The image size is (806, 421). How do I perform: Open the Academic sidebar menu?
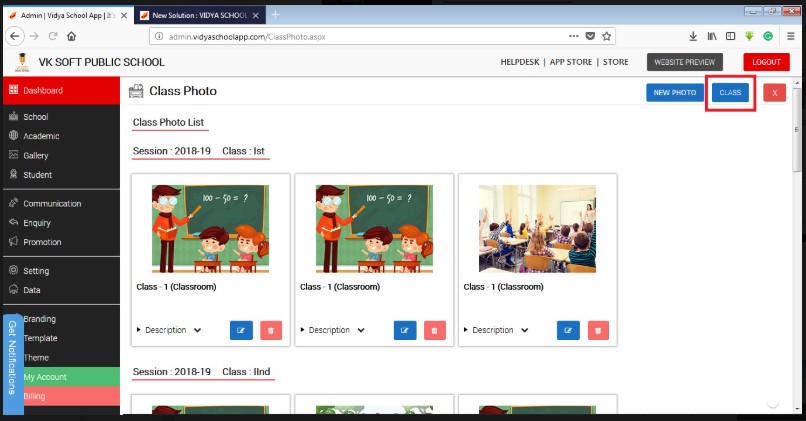point(61,136)
